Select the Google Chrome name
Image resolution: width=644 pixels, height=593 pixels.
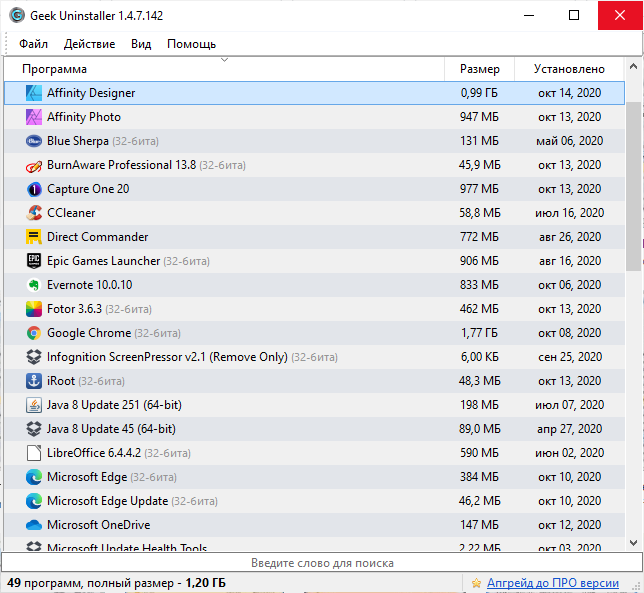89,333
